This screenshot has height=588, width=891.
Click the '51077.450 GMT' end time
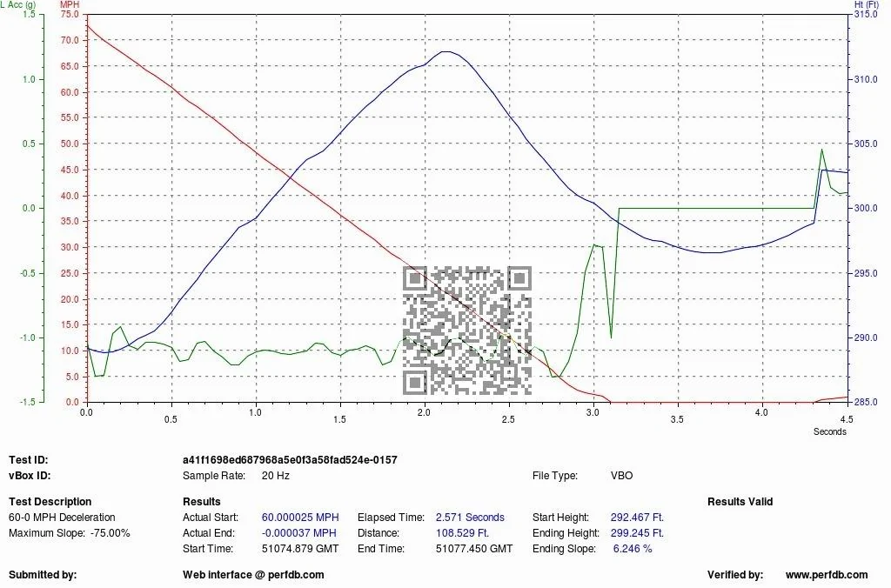[474, 549]
